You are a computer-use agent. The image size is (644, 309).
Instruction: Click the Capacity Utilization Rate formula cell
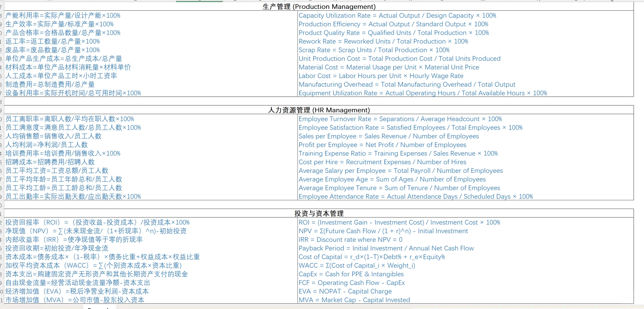point(397,15)
